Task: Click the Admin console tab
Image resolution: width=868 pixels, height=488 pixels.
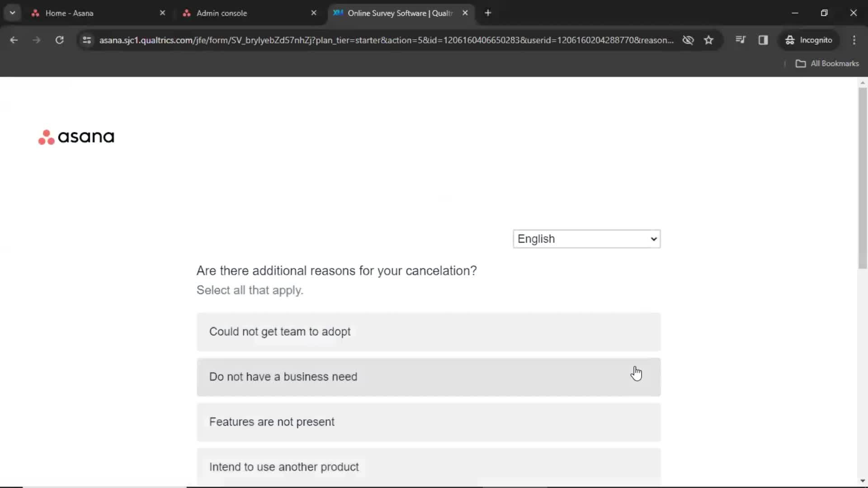Action: 221,13
